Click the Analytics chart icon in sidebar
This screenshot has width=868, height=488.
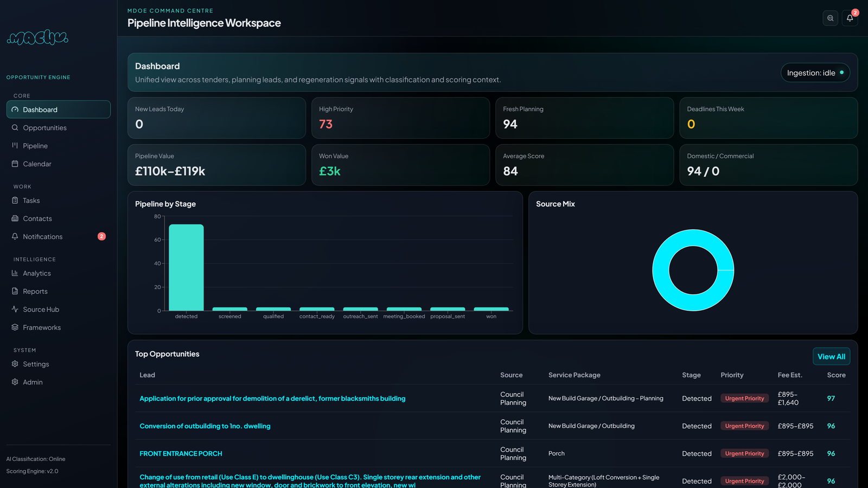[x=15, y=273]
